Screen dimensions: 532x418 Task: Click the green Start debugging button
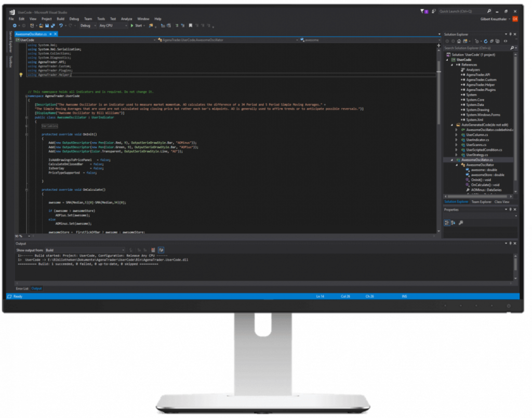click(137, 26)
